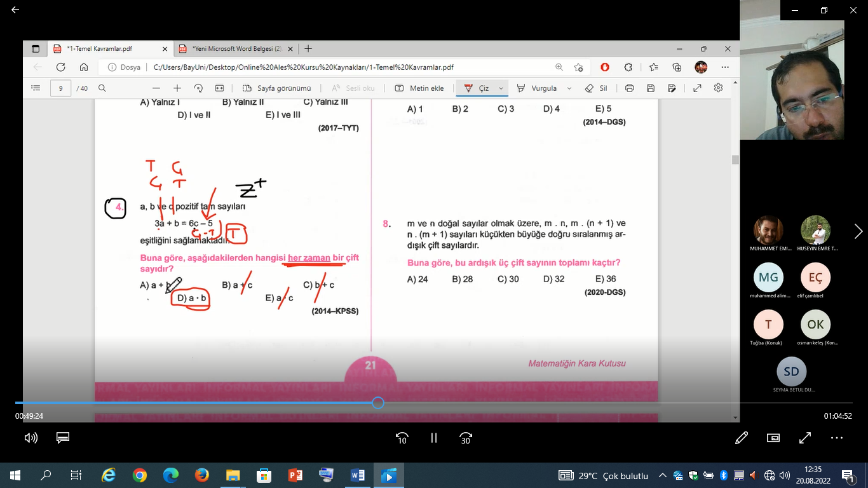868x488 pixels.
Task: Open the PDF search magnifier
Action: pos(102,88)
